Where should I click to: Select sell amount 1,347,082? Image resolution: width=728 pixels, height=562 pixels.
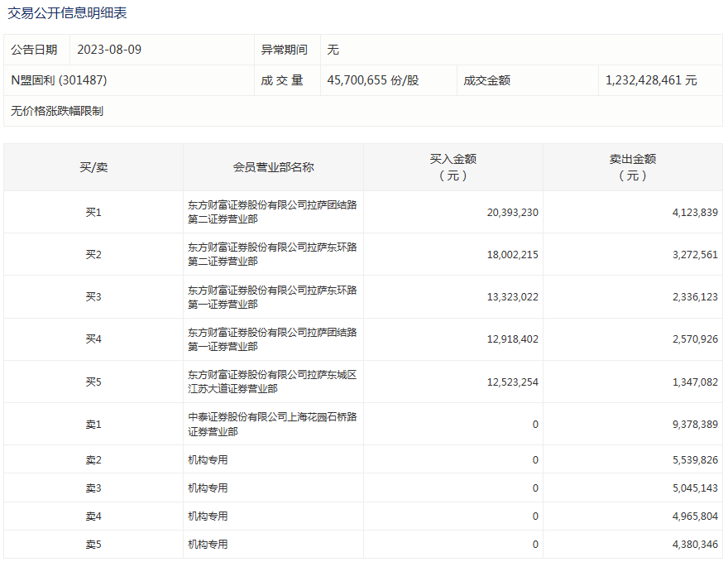695,382
